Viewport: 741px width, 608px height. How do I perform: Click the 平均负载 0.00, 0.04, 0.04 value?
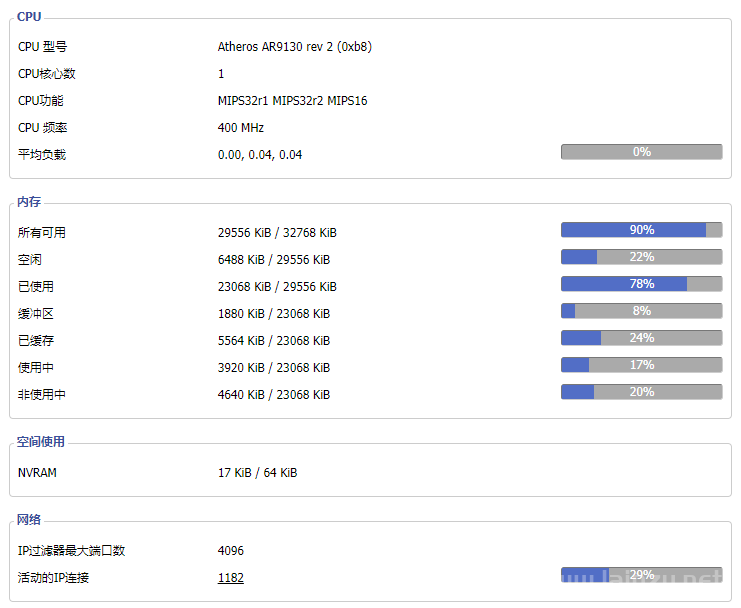(259, 155)
